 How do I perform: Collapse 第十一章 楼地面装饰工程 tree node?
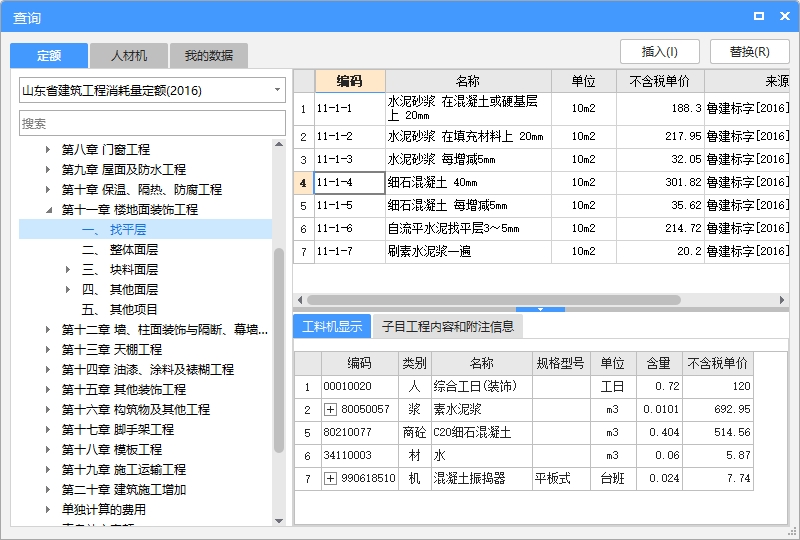48,210
